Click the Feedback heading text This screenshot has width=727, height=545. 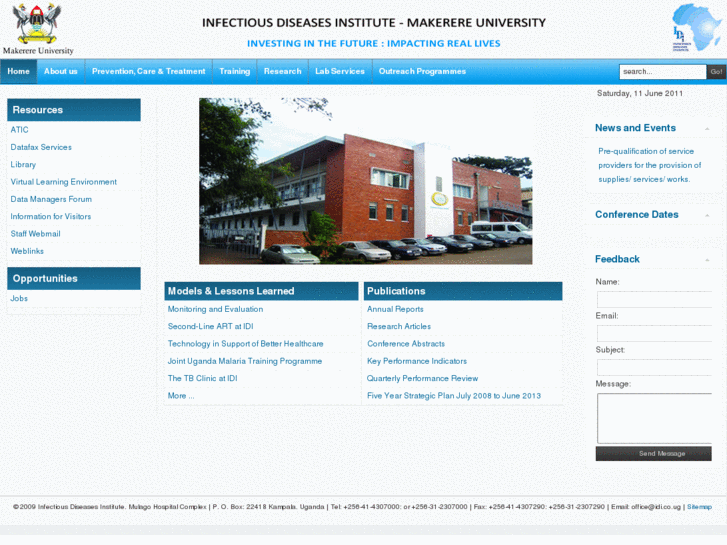[x=617, y=260]
